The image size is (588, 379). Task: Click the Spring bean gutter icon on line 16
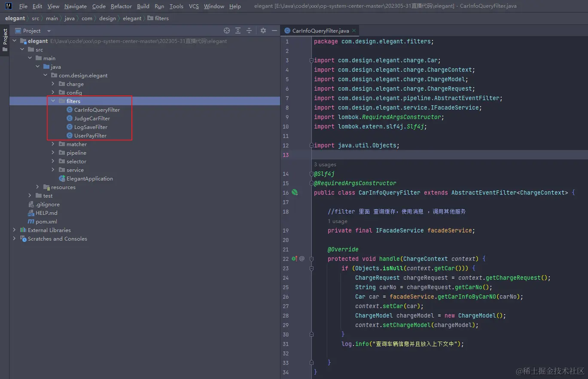coord(295,192)
